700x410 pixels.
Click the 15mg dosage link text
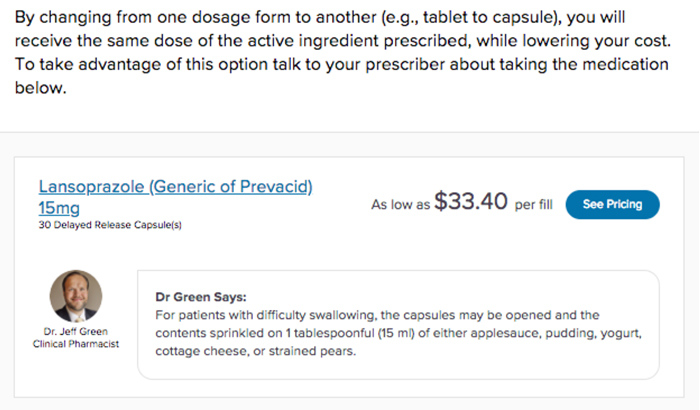click(x=59, y=208)
